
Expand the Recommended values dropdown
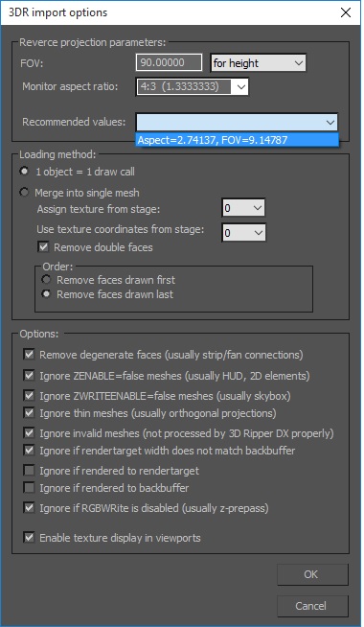(x=237, y=122)
